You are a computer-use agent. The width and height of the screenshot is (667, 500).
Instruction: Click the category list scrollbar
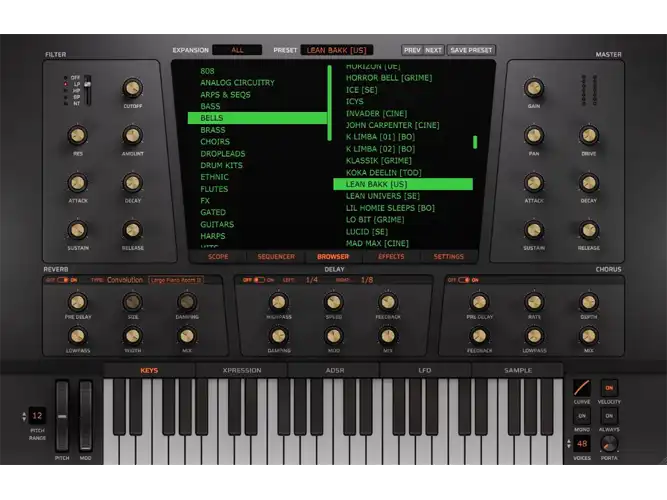click(x=330, y=103)
